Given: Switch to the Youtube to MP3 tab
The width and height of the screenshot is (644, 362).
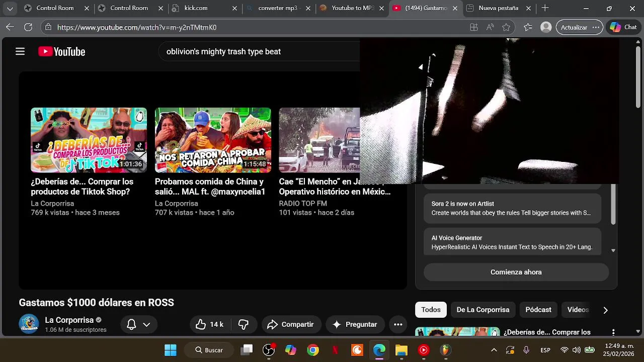Looking at the screenshot, I should click(352, 8).
